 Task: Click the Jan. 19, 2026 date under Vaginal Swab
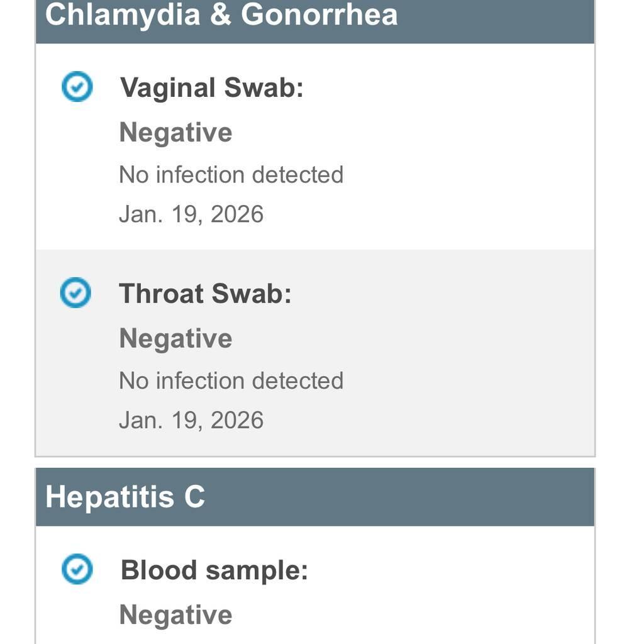pyautogui.click(x=191, y=214)
